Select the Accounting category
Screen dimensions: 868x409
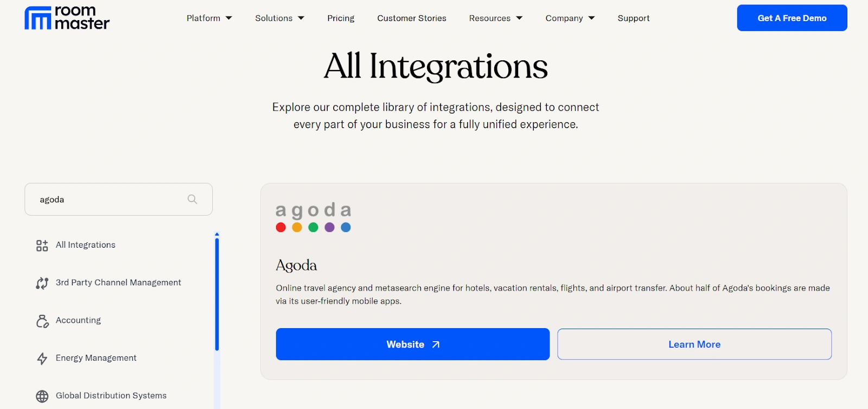tap(78, 320)
